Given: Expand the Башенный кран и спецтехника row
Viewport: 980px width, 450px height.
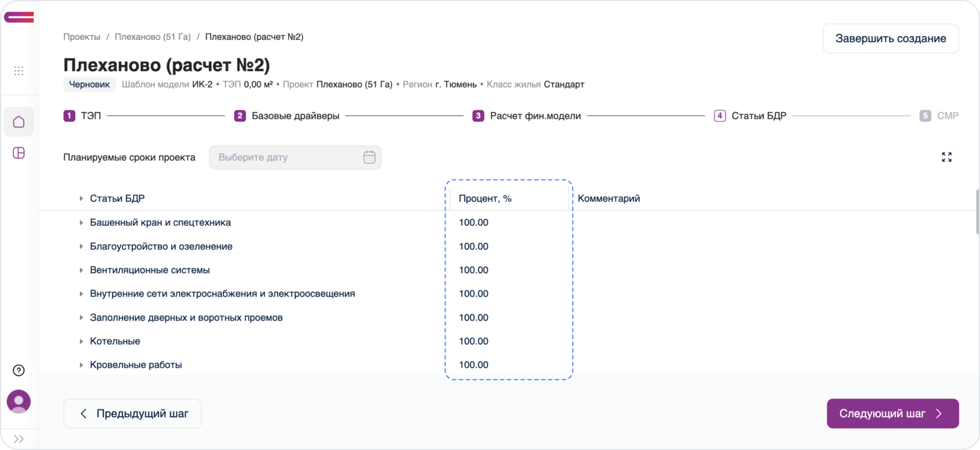Looking at the screenshot, I should (x=81, y=223).
